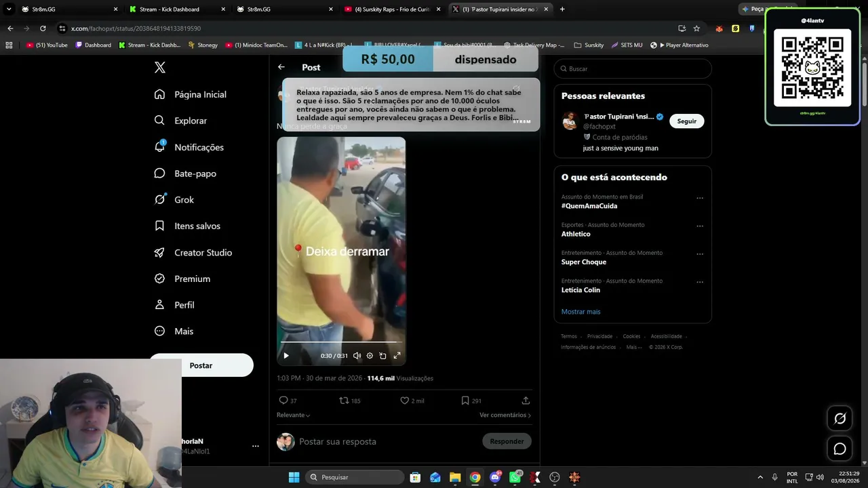
Task: Go back using the Post header arrow
Action: [x=281, y=67]
